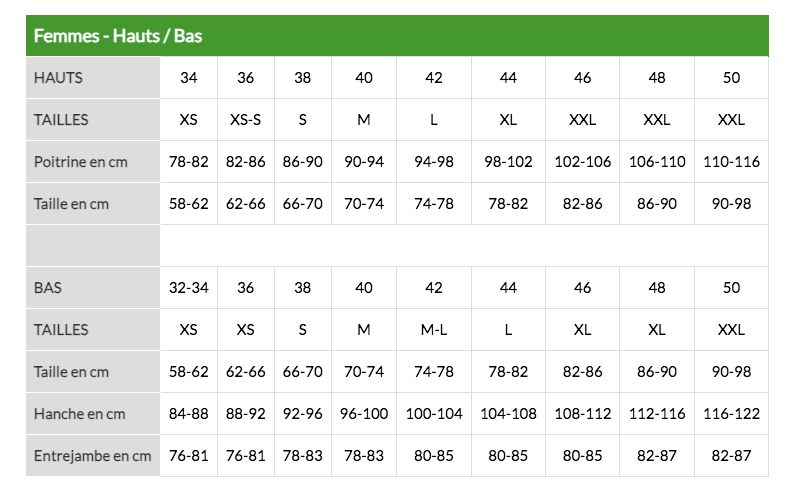Click the 98-102 chest measurement cell

(x=508, y=162)
